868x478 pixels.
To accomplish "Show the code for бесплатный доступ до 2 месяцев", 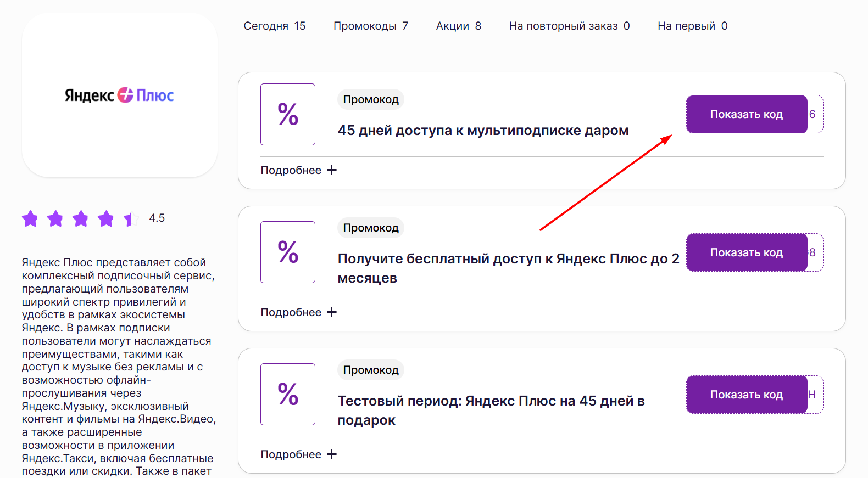I will pos(747,252).
